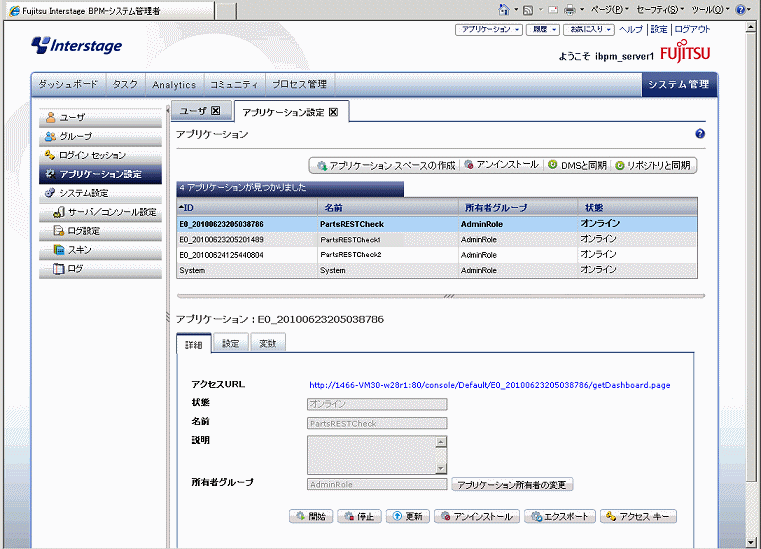The height and width of the screenshot is (549, 761).
Task: Open the タスク main tab
Action: pyautogui.click(x=125, y=84)
